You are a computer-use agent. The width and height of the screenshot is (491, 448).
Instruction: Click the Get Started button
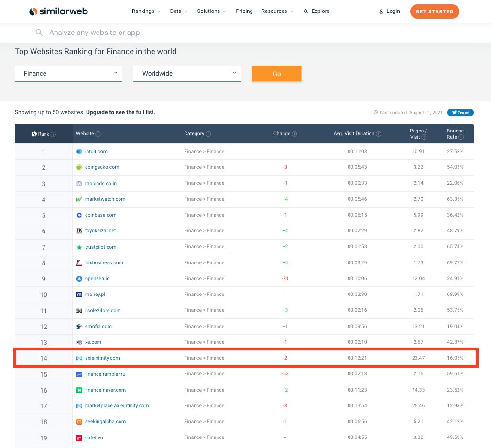tap(435, 11)
